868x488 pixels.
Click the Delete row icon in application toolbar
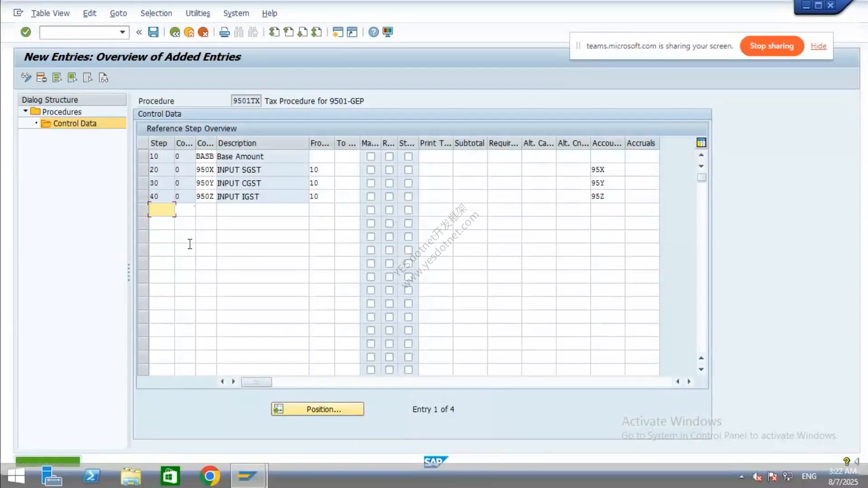tap(42, 78)
